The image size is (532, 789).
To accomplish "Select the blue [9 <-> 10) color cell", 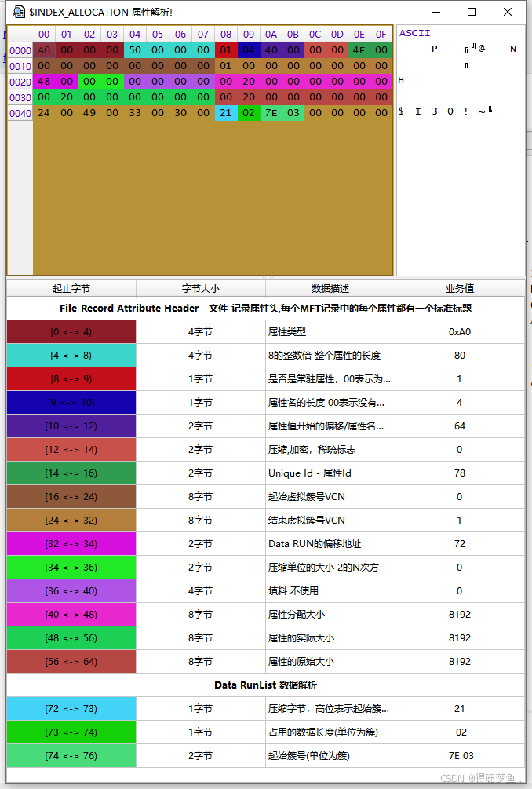I will click(x=71, y=403).
